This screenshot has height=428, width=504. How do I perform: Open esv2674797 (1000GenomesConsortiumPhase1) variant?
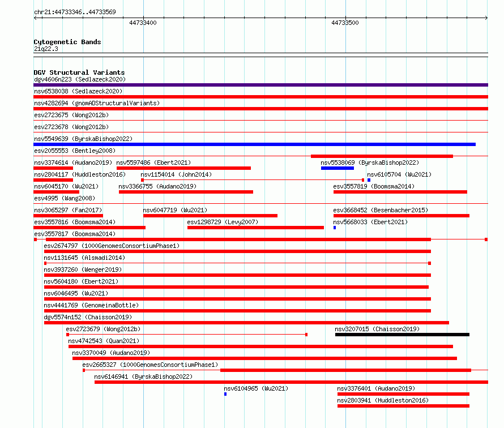112,246
